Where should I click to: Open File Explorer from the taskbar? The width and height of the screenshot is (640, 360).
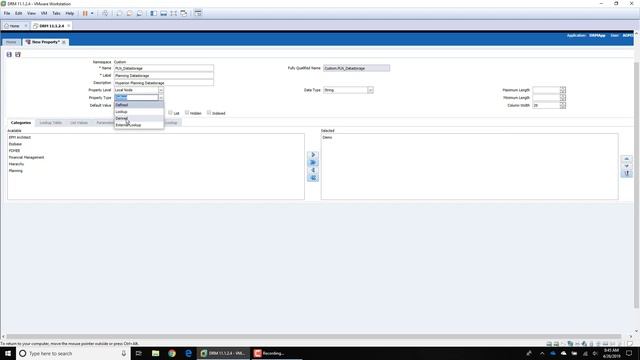tap(156, 353)
